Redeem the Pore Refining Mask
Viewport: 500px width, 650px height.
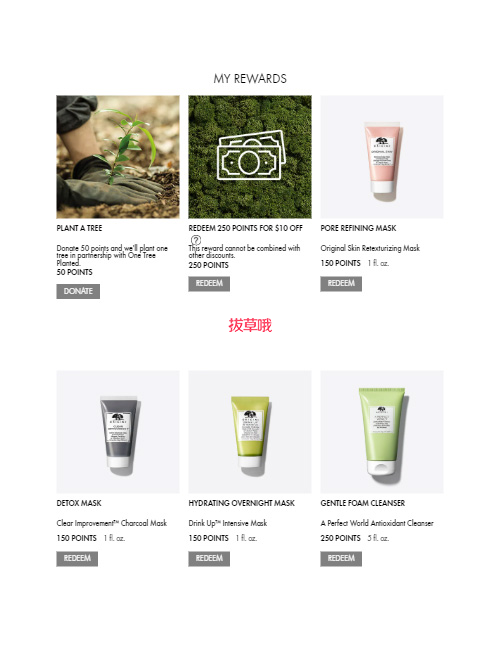[x=341, y=284]
